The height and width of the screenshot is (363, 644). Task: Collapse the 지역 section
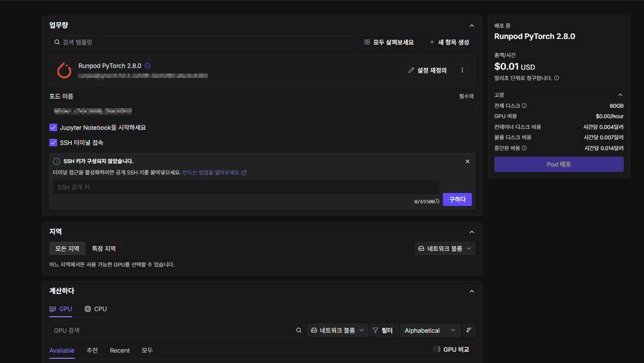click(x=472, y=232)
